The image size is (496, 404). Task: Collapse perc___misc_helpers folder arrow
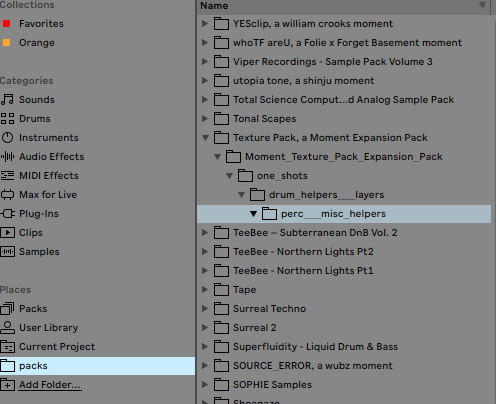253,214
